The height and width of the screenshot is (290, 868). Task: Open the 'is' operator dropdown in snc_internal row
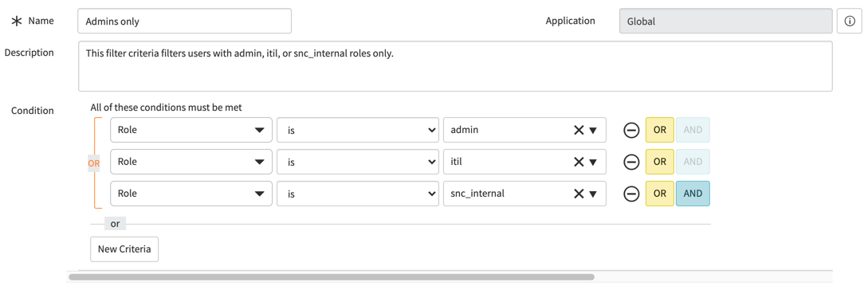[x=358, y=194]
